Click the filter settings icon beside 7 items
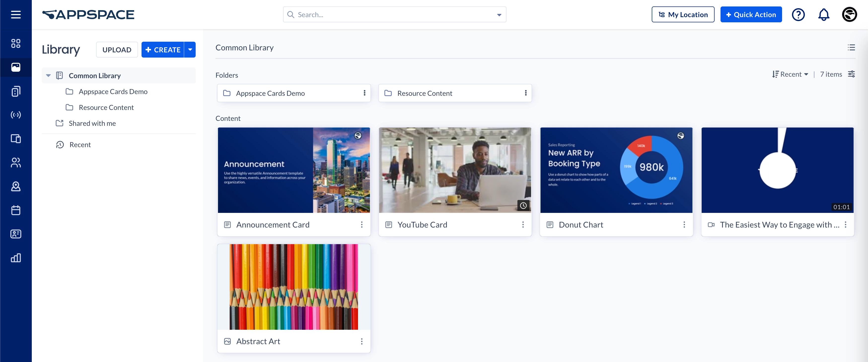The height and width of the screenshot is (362, 868). (x=851, y=74)
